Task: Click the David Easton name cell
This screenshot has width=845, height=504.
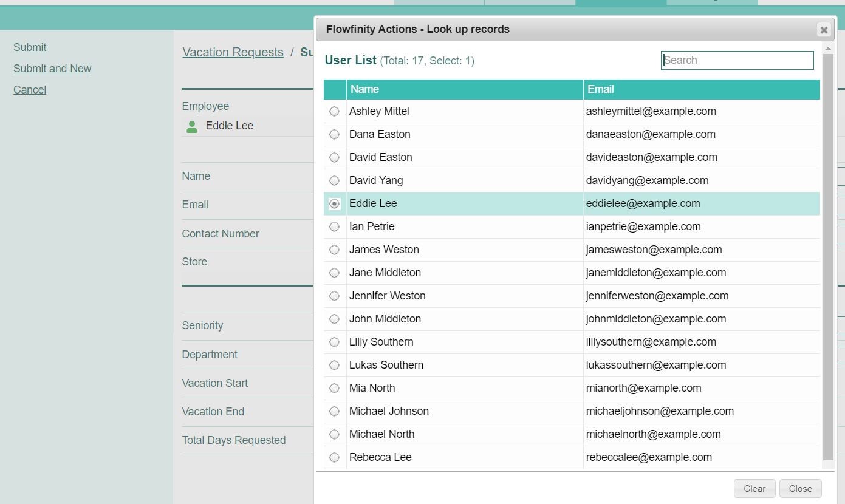Action: 465,157
